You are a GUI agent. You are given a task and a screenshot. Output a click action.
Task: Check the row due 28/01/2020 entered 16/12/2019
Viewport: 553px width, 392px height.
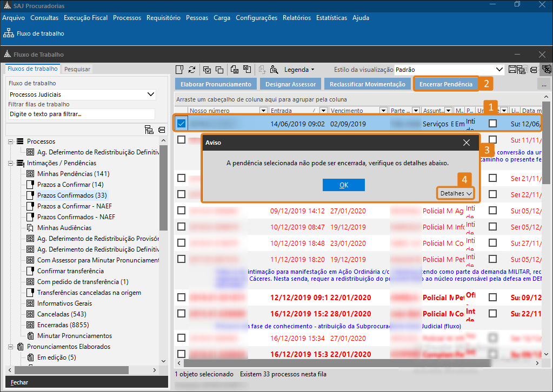(x=181, y=314)
